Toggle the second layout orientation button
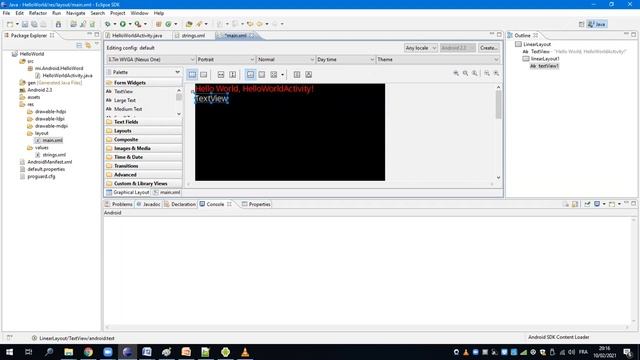Viewport: 640px width, 360px height. [x=204, y=74]
